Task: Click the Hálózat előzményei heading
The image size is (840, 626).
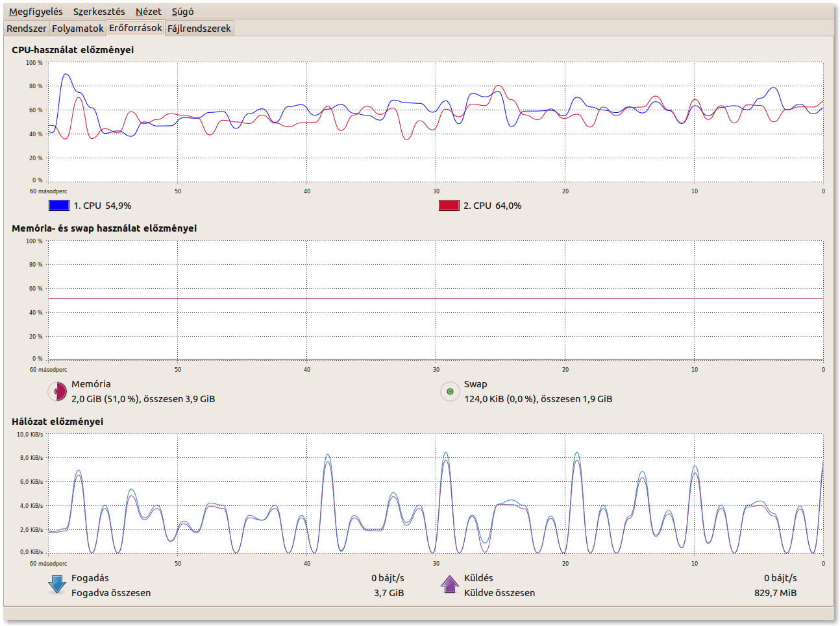Action: (x=57, y=422)
